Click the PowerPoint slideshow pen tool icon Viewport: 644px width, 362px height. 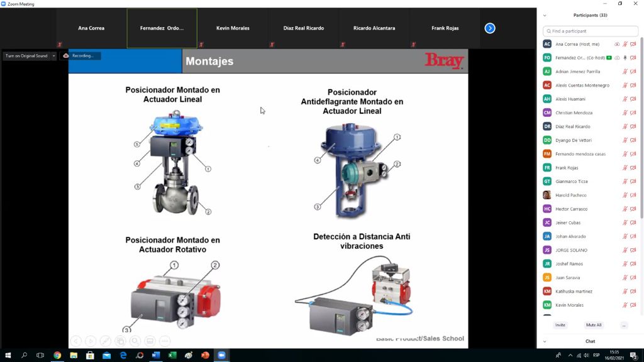coord(105,341)
